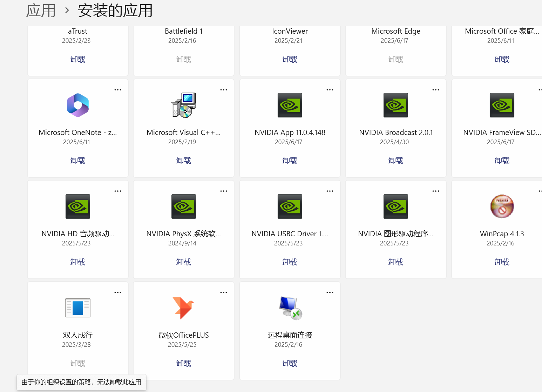Uninstall IconViewer via 卸载
The width and height of the screenshot is (542, 392).
(290, 59)
